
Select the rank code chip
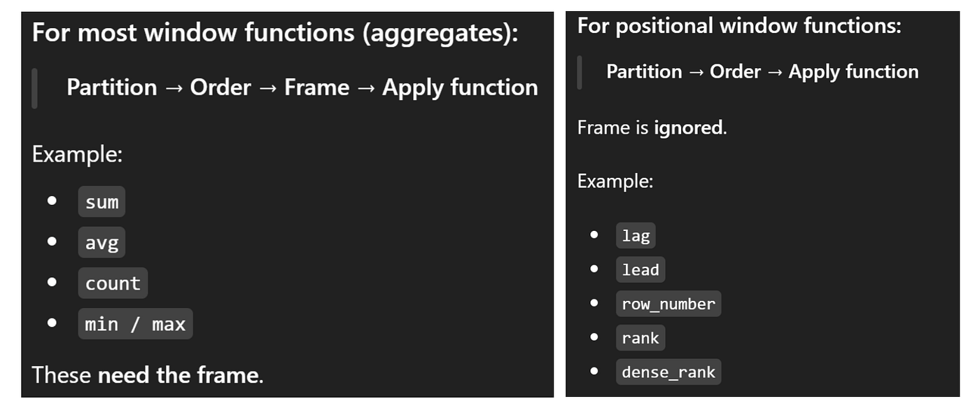pyautogui.click(x=640, y=337)
